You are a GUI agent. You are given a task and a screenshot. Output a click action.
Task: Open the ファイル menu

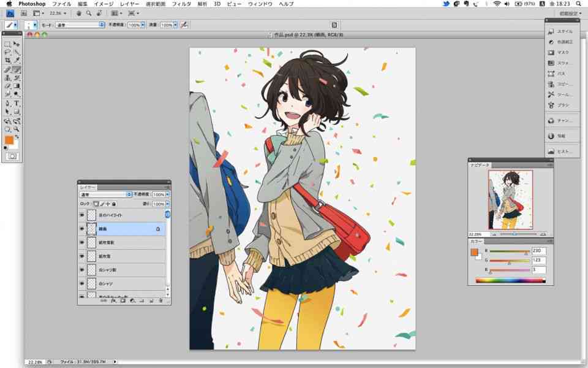61,4
